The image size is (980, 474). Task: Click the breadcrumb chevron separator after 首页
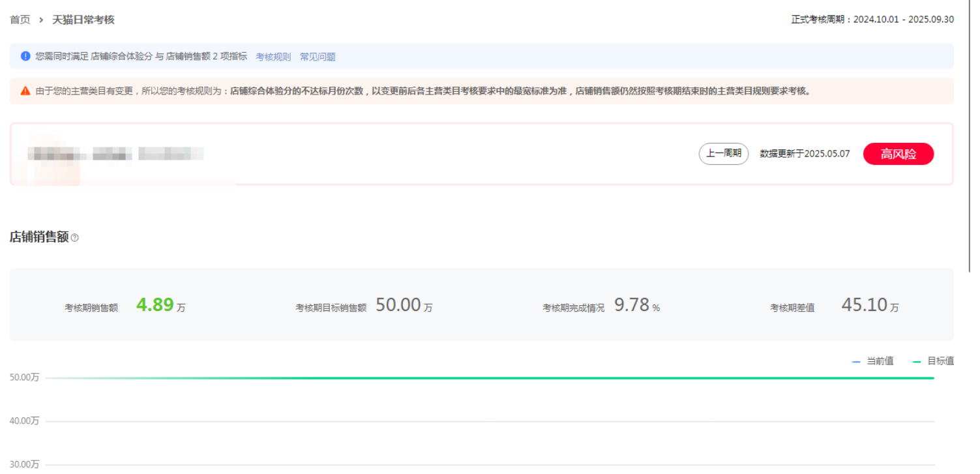point(41,20)
